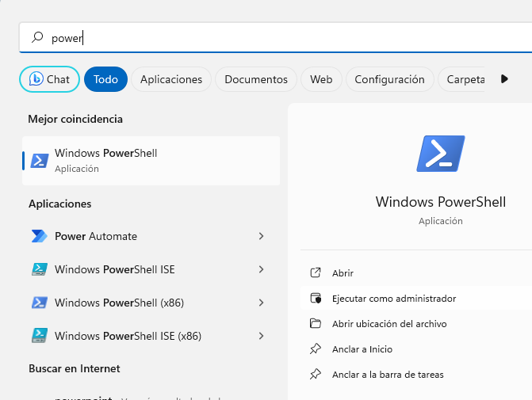
Task: Open the Windows PowerShell best match result
Action: pyautogui.click(x=151, y=161)
